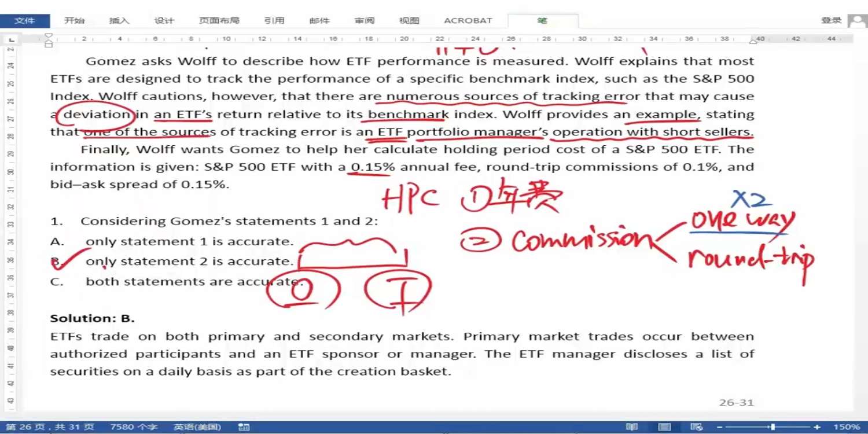This screenshot has height=434, width=868.
Task: Click the text 'Solution: B.'
Action: 93,318
